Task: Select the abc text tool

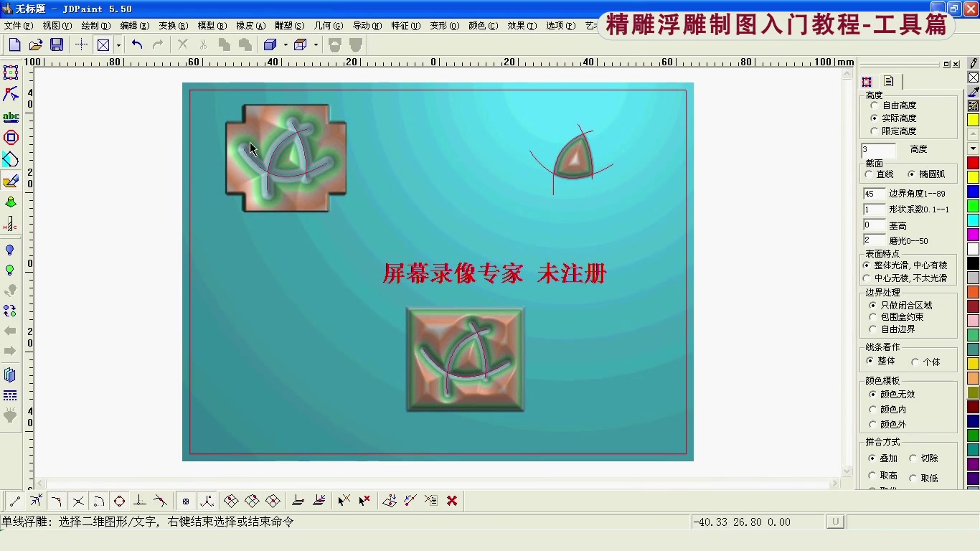Action: pyautogui.click(x=11, y=116)
